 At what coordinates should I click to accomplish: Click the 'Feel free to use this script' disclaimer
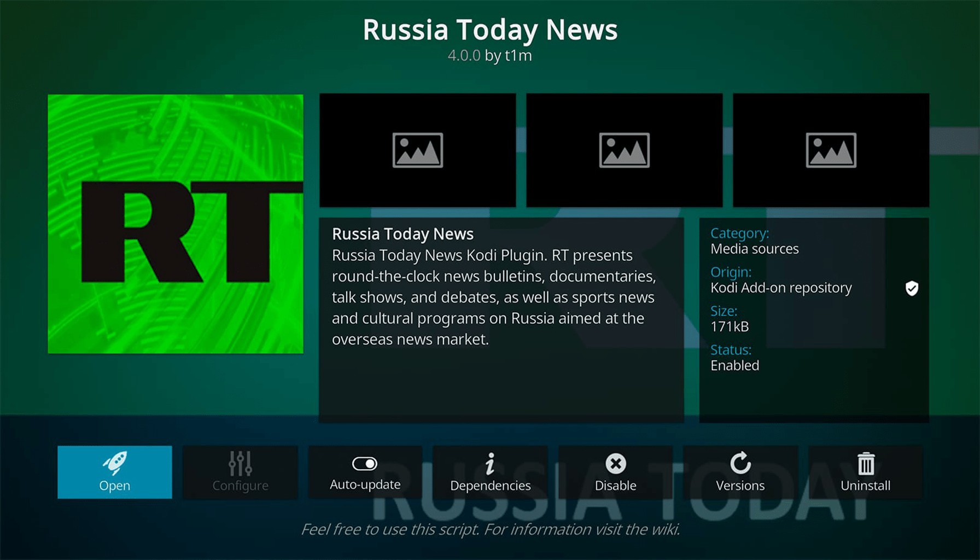pyautogui.click(x=490, y=529)
